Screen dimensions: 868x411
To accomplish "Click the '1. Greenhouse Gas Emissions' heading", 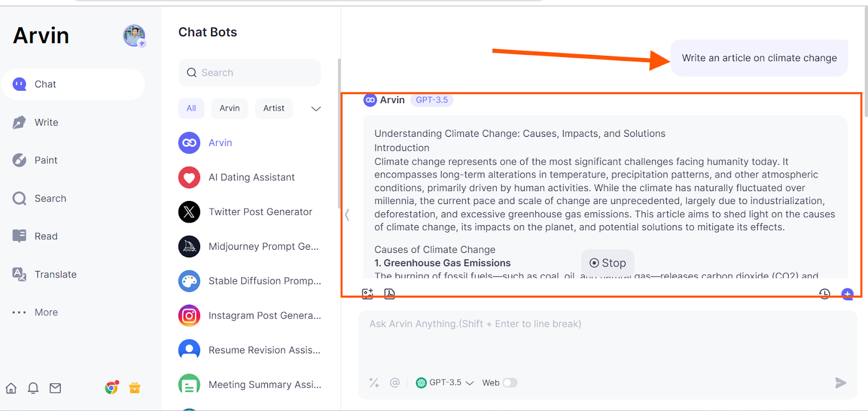I will [443, 263].
